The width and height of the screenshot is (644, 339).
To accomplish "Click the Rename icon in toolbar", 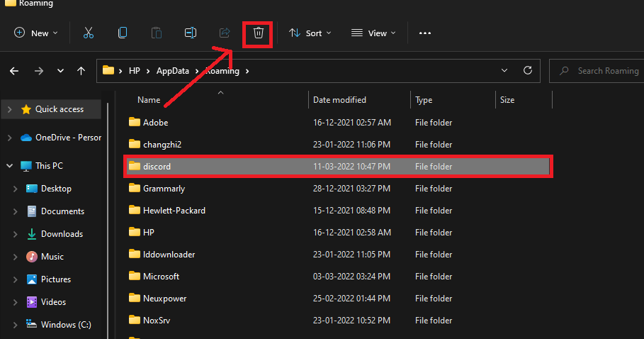I will coord(190,33).
